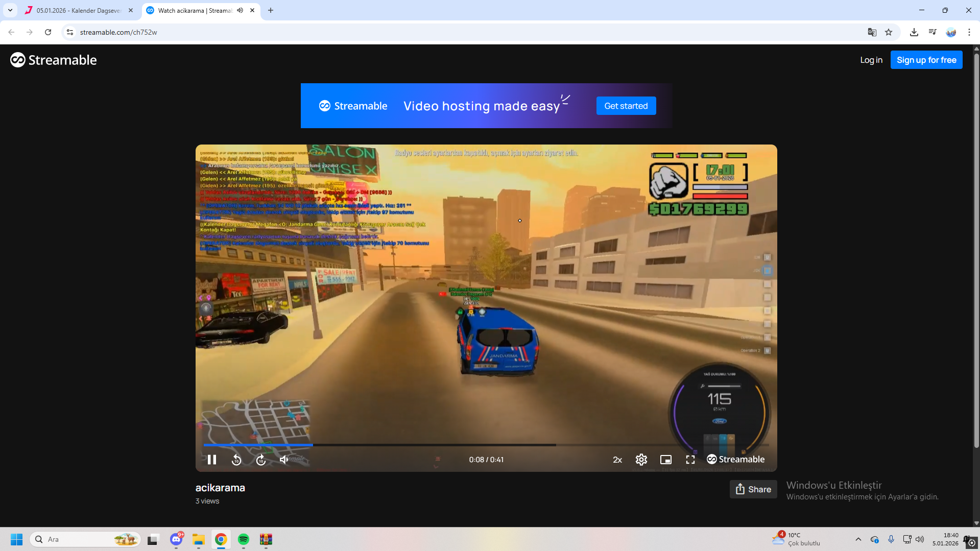Show hidden system tray icons
Screen dimensions: 980x551
858,539
